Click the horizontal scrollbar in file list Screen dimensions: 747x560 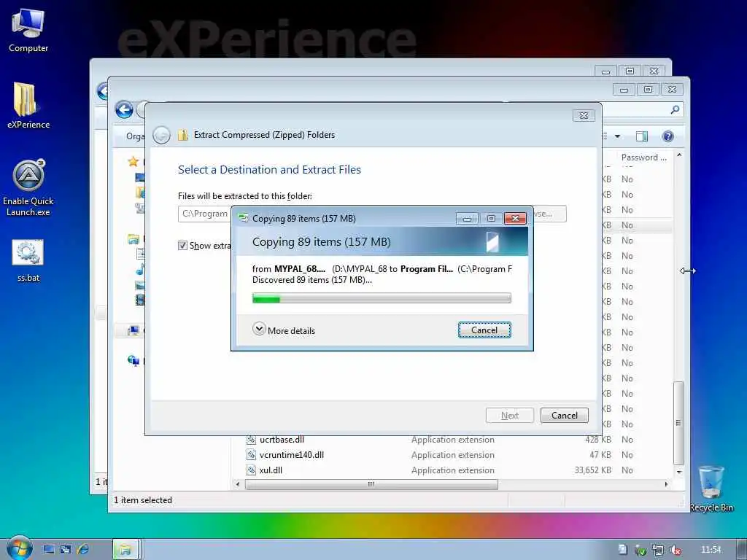(371, 484)
